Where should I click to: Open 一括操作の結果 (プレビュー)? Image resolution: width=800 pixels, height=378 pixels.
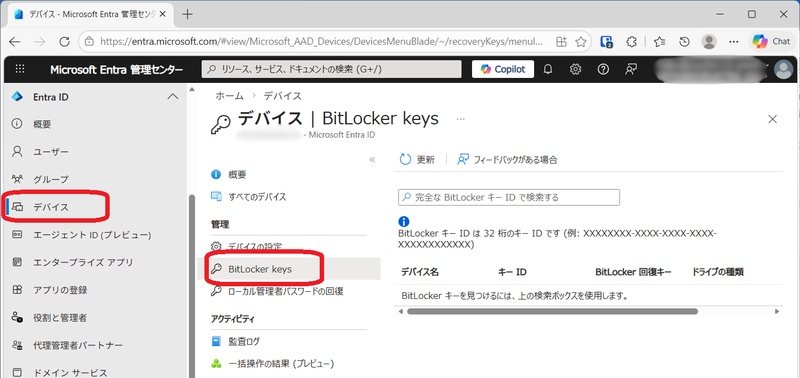(x=281, y=364)
